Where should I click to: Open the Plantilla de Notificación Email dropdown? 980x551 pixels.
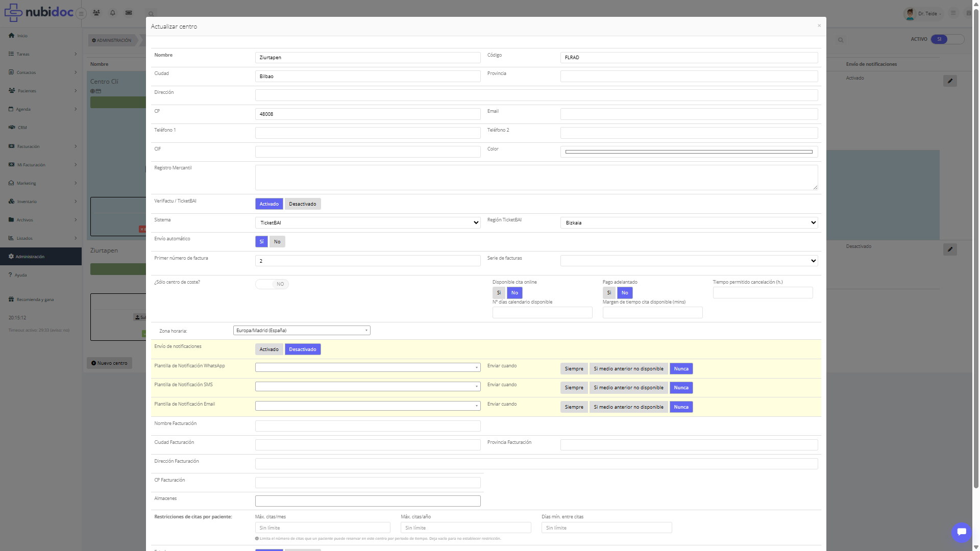pos(368,406)
